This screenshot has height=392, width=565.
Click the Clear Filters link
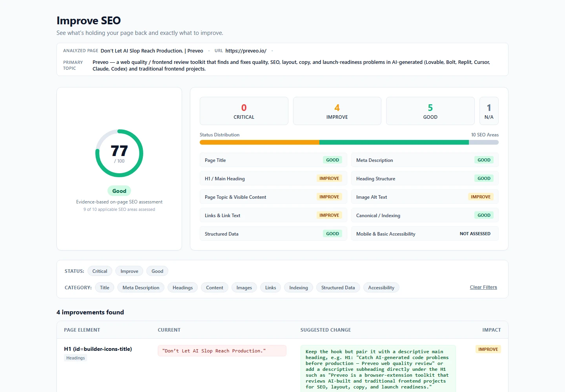pyautogui.click(x=483, y=287)
